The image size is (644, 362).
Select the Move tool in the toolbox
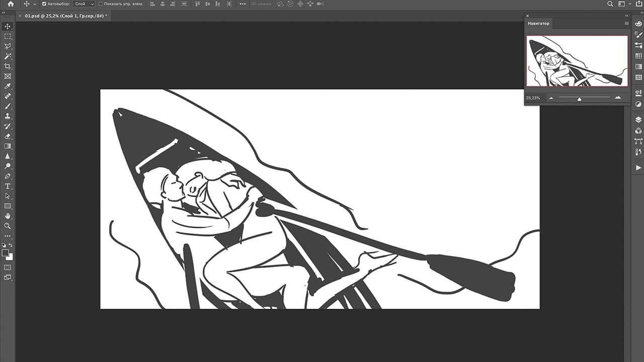point(8,26)
